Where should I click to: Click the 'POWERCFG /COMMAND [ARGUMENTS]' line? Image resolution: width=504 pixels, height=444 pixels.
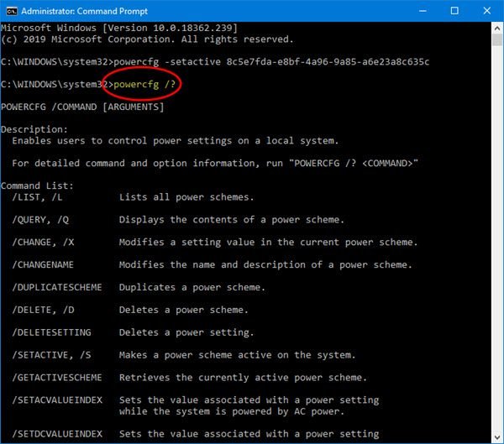pos(82,107)
